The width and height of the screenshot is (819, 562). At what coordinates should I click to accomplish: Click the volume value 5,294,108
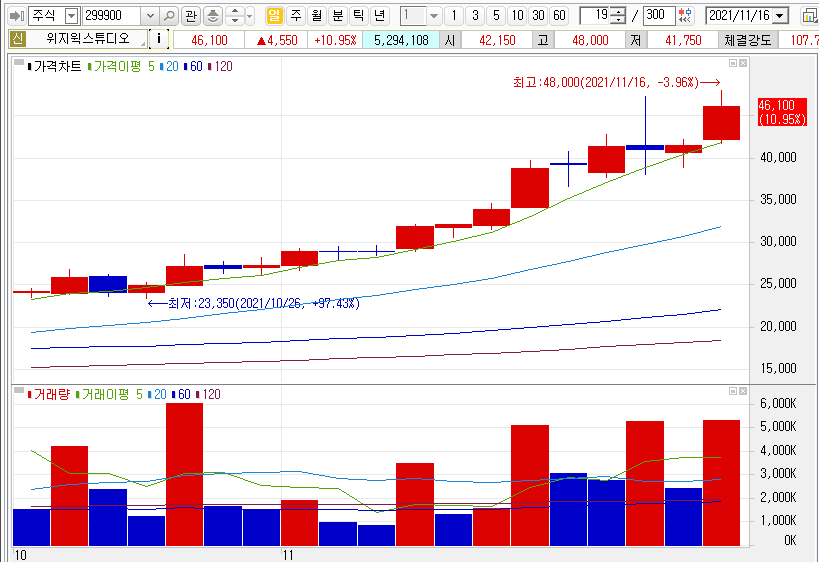coord(401,40)
